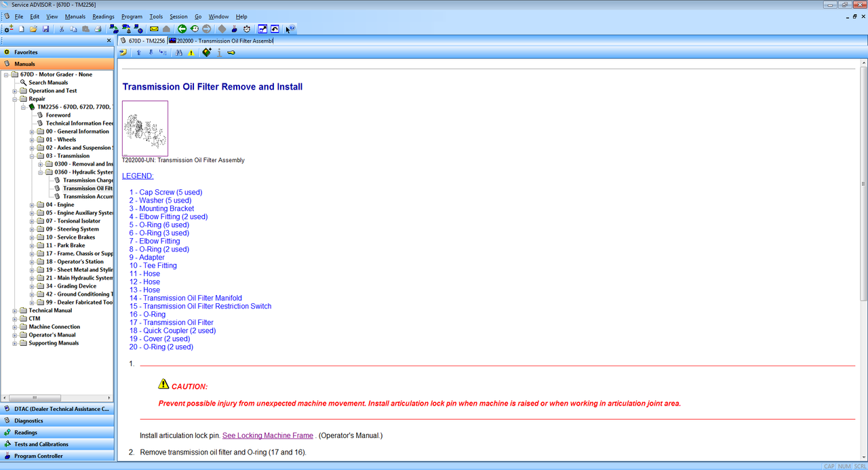Open the Readings menu

point(103,16)
